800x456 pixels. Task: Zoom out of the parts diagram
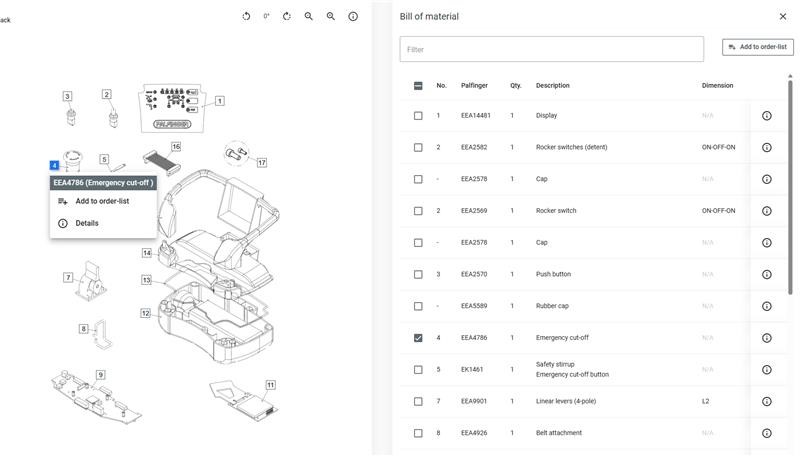(x=309, y=16)
